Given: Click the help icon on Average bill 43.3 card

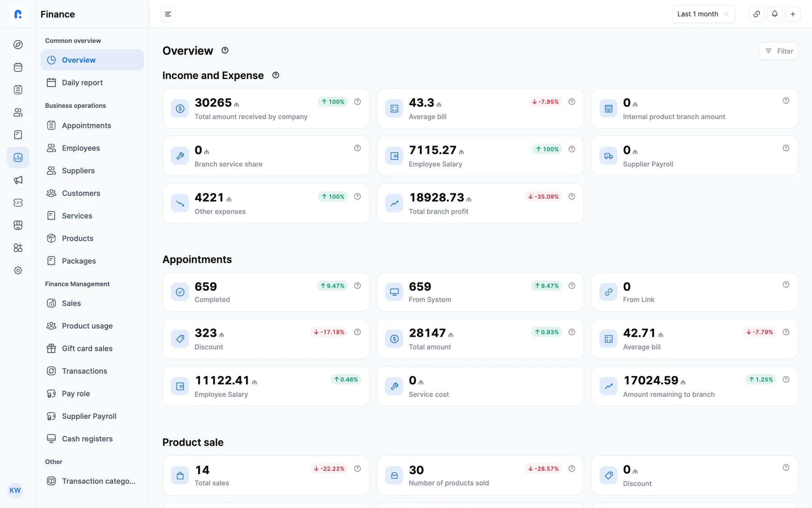Looking at the screenshot, I should tap(572, 102).
